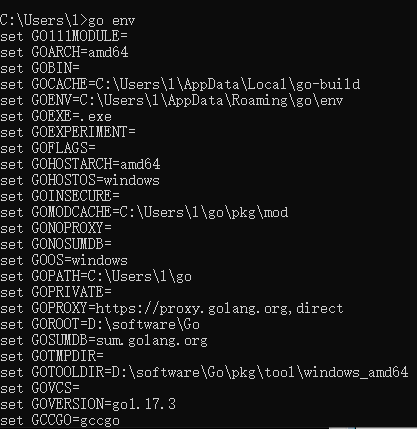Click the GOHOSTARCH=amd64 line

(80, 164)
